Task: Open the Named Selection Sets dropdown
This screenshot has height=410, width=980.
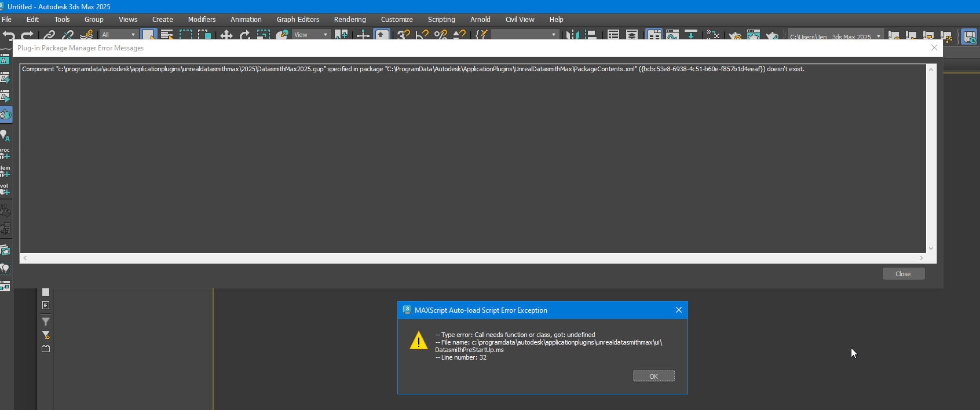Action: (x=525, y=35)
